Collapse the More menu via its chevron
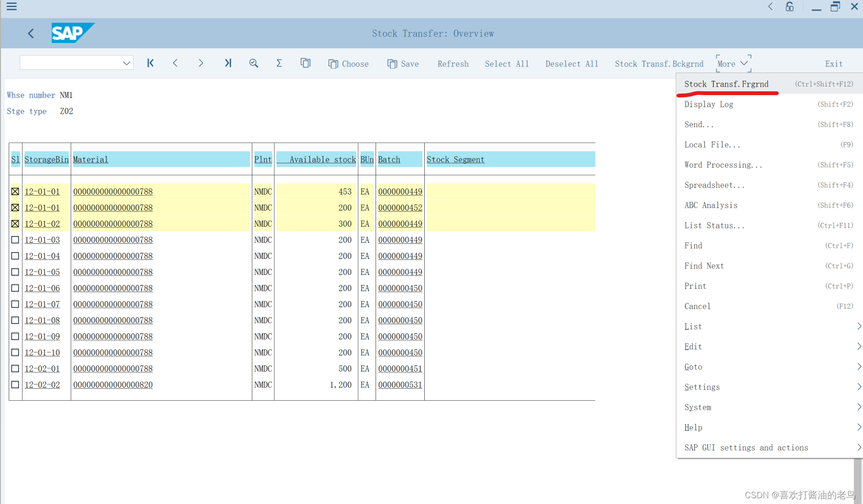 point(744,63)
